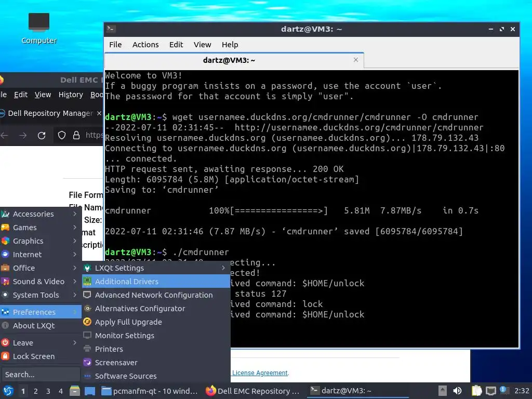This screenshot has height=399, width=532.
Task: Expand Sound & Video submenu
Action: [41, 282]
